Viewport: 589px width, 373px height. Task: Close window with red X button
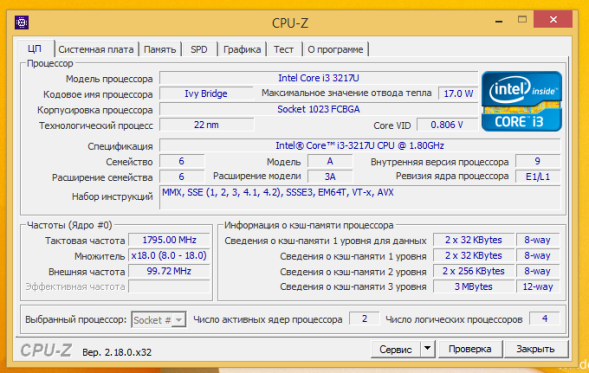pos(553,20)
